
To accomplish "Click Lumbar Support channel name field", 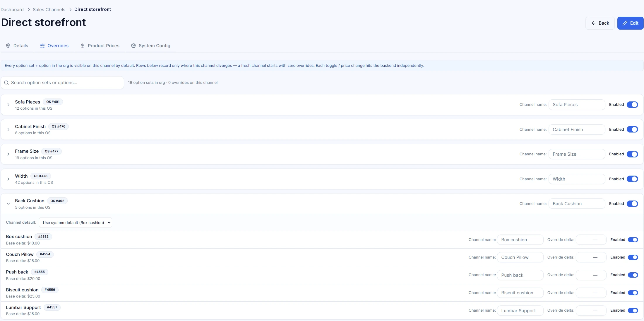I will (520, 310).
